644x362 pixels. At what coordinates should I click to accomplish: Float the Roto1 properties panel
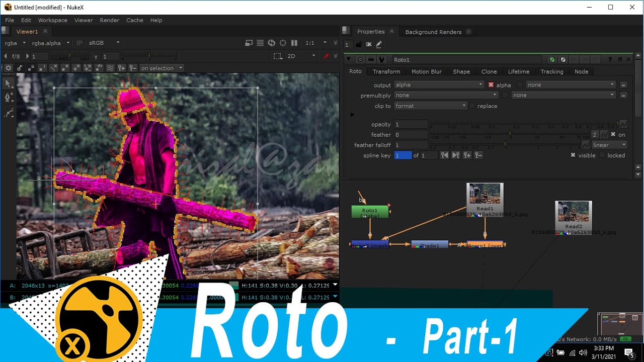click(620, 60)
